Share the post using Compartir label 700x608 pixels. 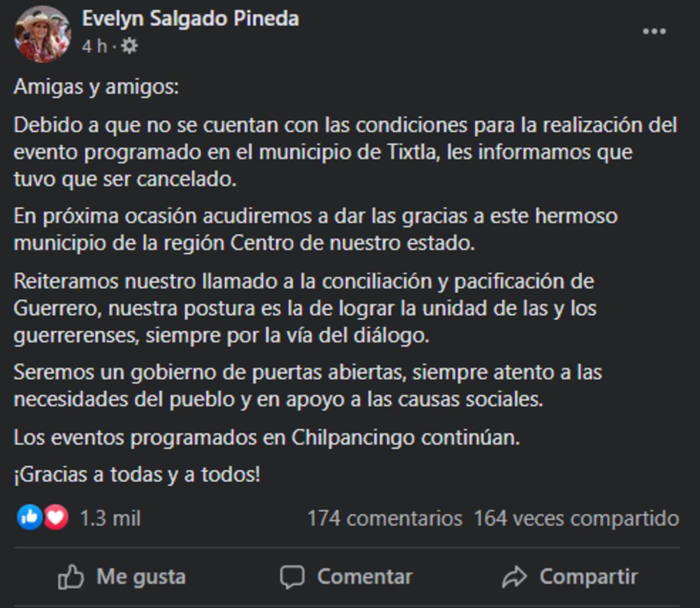589,577
